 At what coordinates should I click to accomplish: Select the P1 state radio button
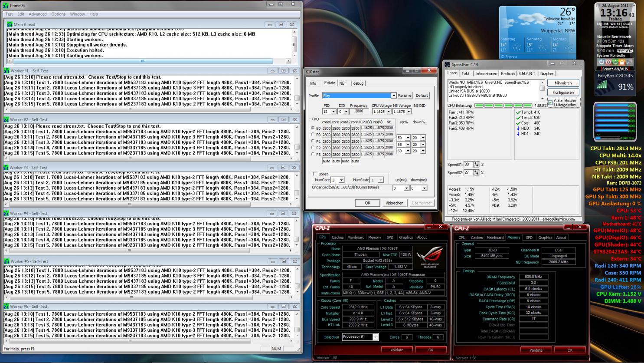click(x=313, y=141)
